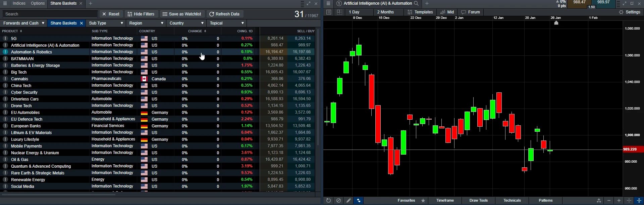Screen dimensions: 644x205
Task: Toggle the crosshair cursor icon
Action: 629,201
